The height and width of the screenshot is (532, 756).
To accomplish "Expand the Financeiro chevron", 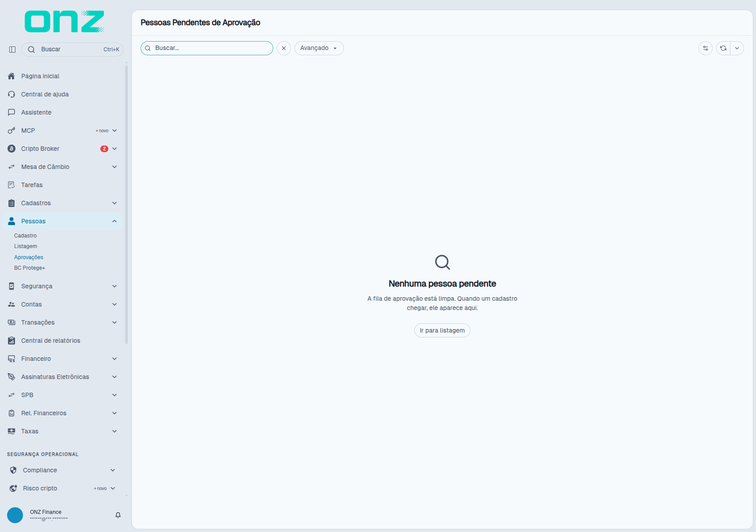I will (115, 359).
